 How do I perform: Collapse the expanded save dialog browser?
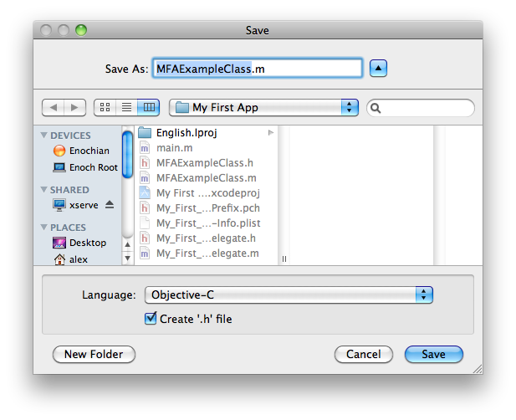click(379, 69)
